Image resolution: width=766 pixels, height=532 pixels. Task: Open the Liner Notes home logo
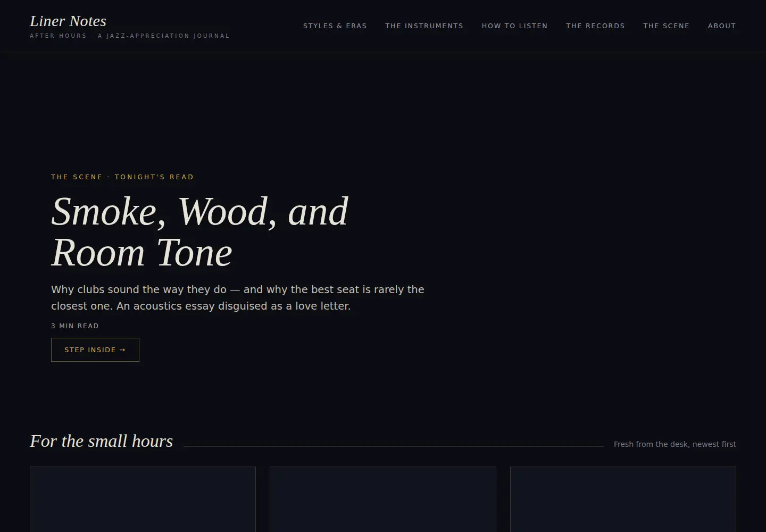pos(68,21)
